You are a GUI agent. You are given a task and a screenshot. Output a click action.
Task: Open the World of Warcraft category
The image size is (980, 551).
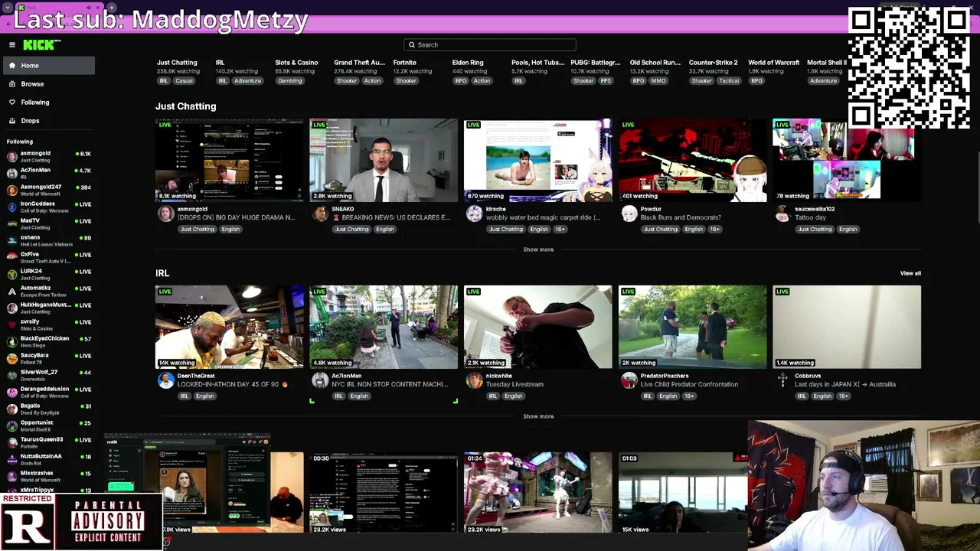point(774,63)
